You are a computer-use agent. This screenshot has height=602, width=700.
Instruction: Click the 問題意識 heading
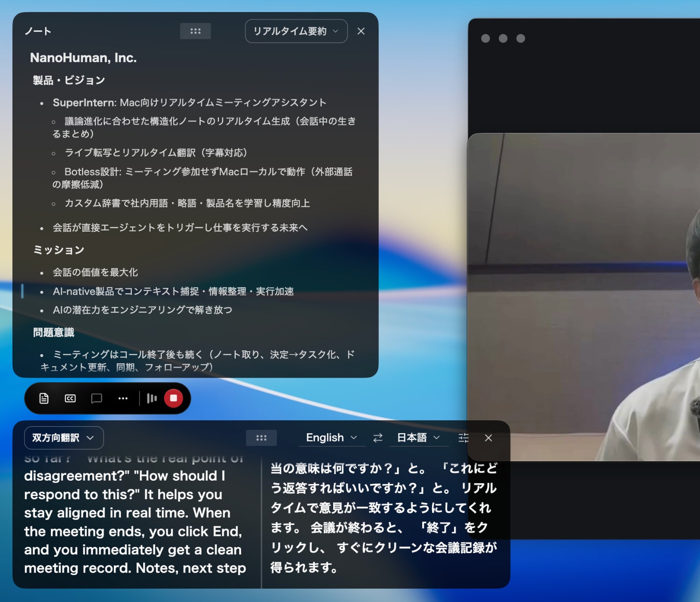tap(54, 332)
